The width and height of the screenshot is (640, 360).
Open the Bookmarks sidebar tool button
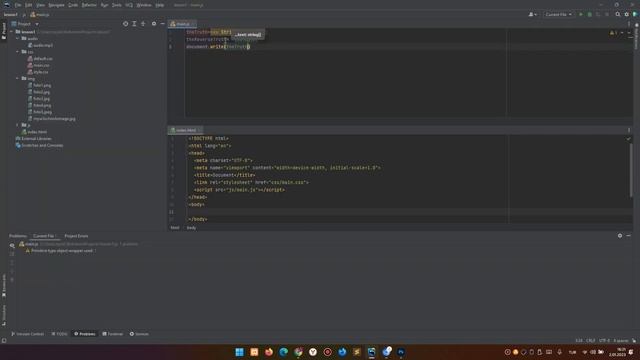(4, 286)
